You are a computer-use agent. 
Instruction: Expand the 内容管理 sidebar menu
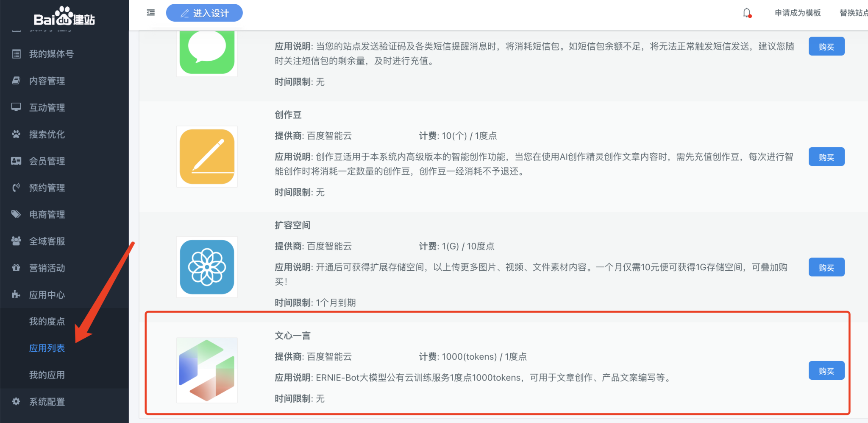pos(47,81)
